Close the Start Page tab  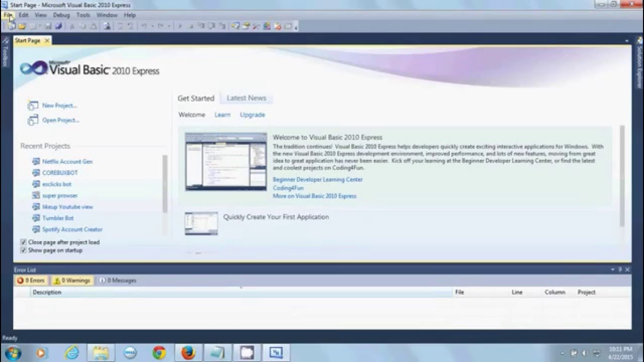(x=47, y=41)
